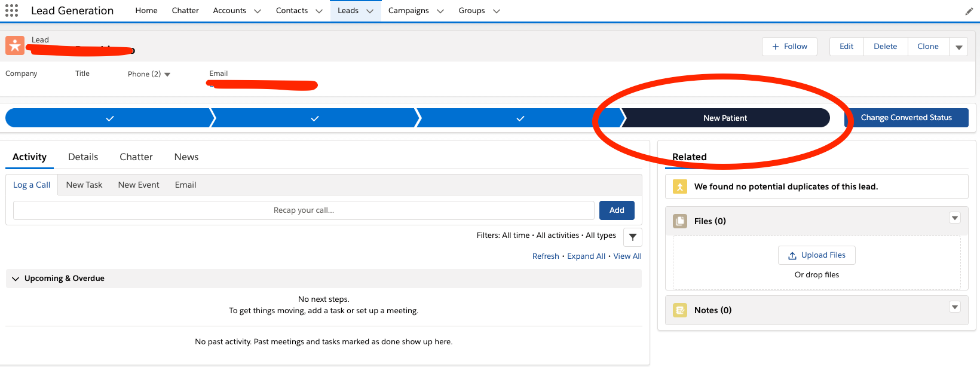Image resolution: width=980 pixels, height=367 pixels.
Task: Click the duplicates merge icon in Related
Action: [x=680, y=186]
